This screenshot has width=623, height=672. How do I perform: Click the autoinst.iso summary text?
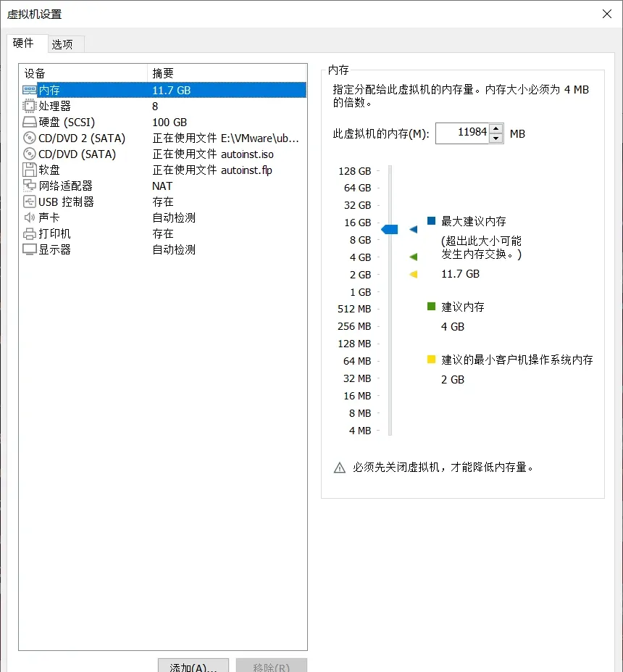point(247,154)
